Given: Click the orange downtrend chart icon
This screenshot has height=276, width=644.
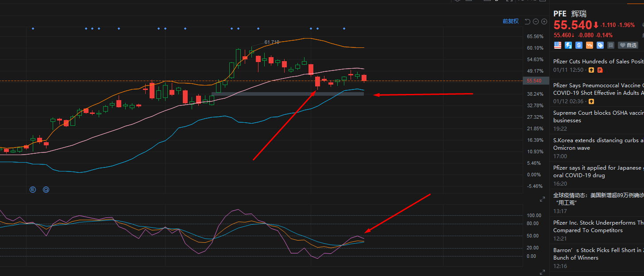Looking at the screenshot, I should (x=590, y=45).
